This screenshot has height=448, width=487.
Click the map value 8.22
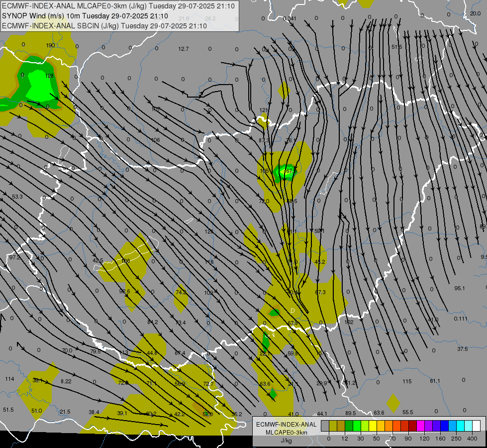coord(66,381)
